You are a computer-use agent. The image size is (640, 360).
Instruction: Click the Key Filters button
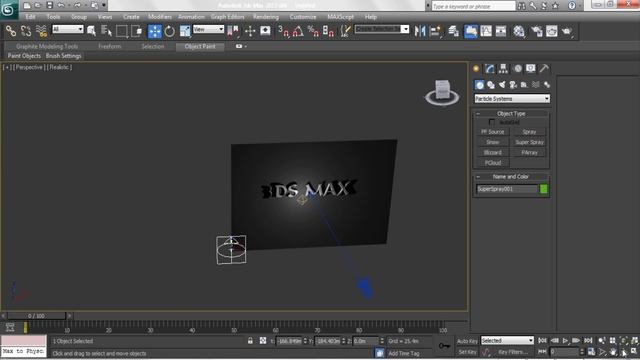[x=513, y=352]
